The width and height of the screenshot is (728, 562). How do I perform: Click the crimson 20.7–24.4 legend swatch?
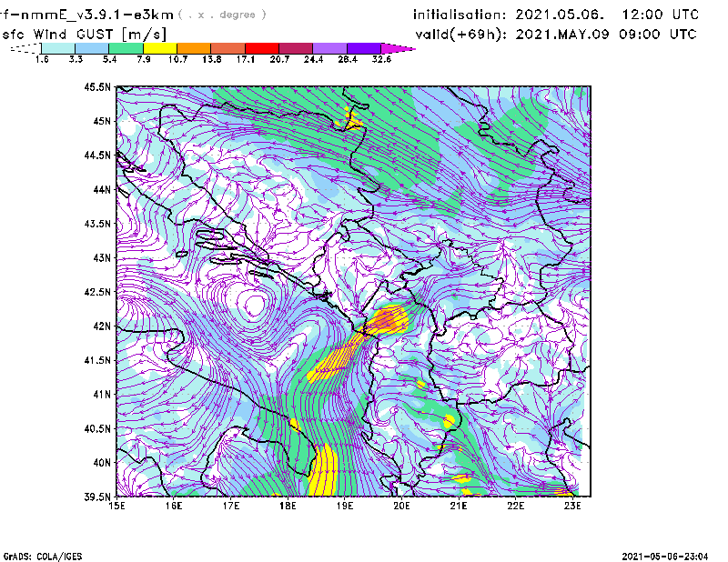tap(296, 48)
